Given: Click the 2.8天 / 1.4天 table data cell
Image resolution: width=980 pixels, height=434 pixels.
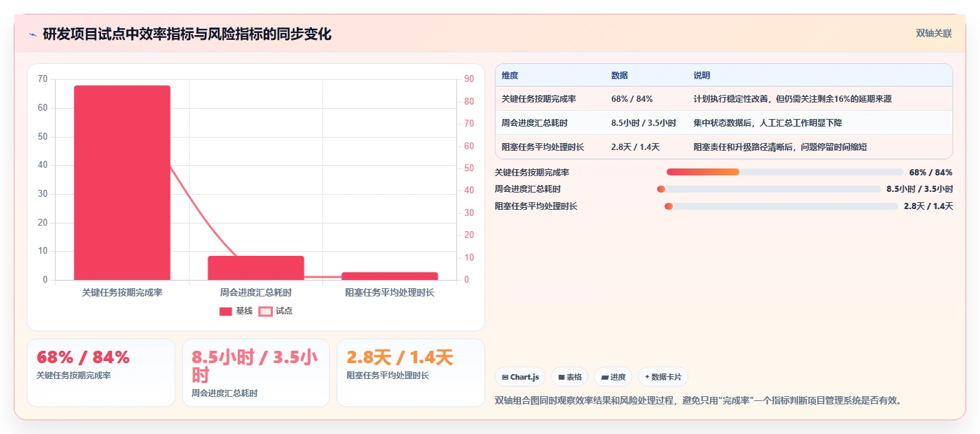Looking at the screenshot, I should [635, 147].
